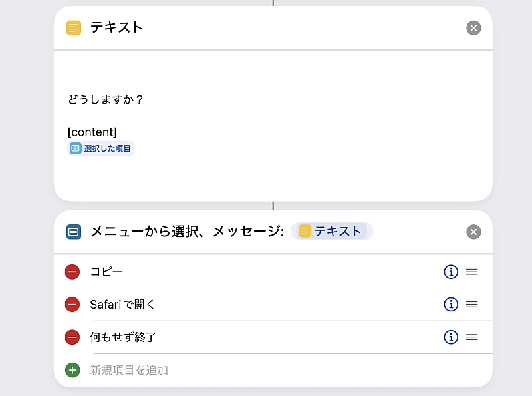Remove the メニューから選択 action card
This screenshot has width=532, height=396.
click(473, 232)
